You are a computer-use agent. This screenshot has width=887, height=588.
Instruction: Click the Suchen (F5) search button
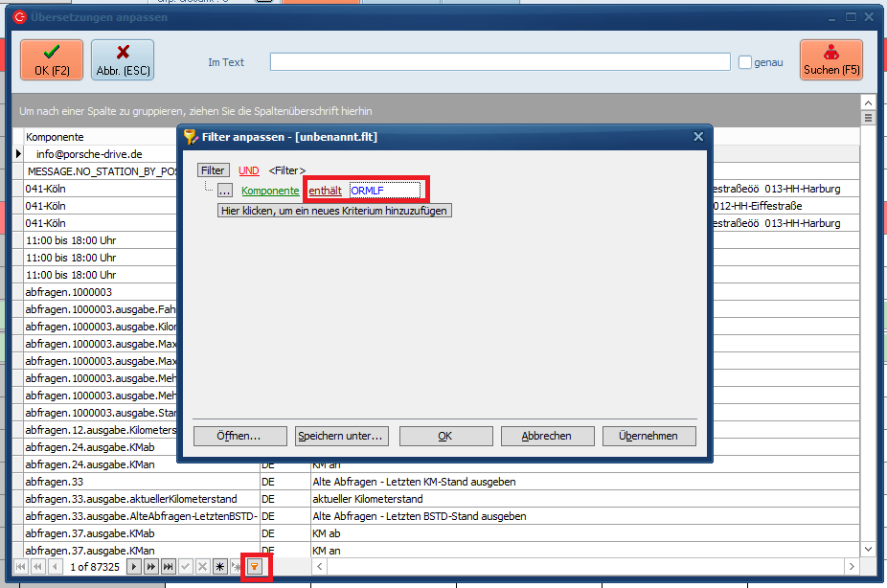(x=830, y=60)
